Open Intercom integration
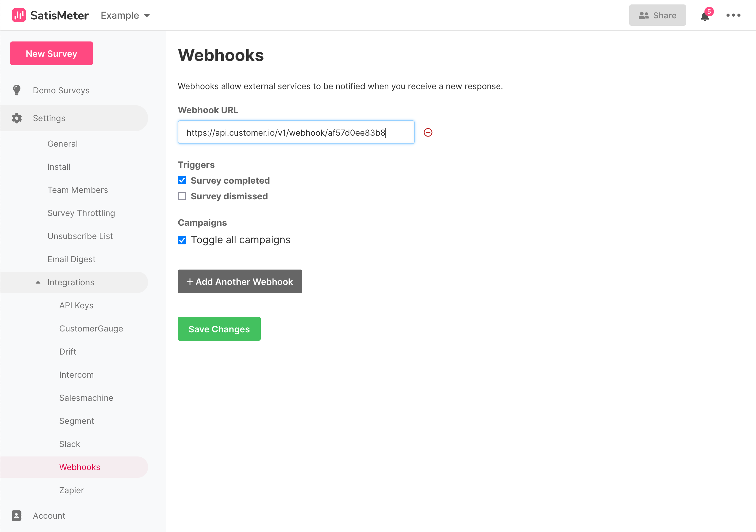 [x=77, y=375]
